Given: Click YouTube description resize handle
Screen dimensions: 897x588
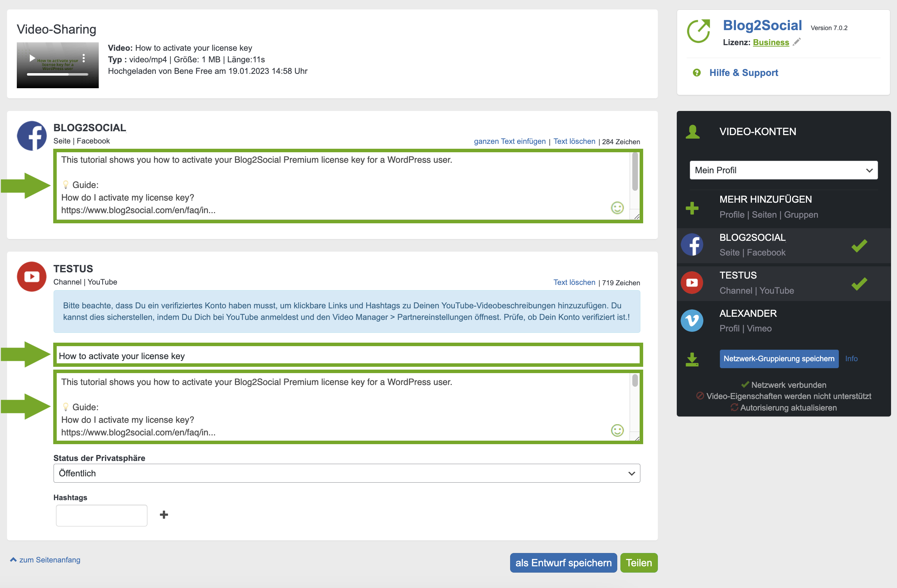Looking at the screenshot, I should (x=637, y=439).
